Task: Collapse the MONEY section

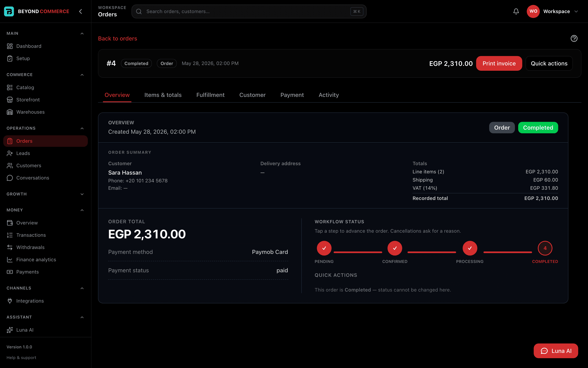Action: [82, 210]
